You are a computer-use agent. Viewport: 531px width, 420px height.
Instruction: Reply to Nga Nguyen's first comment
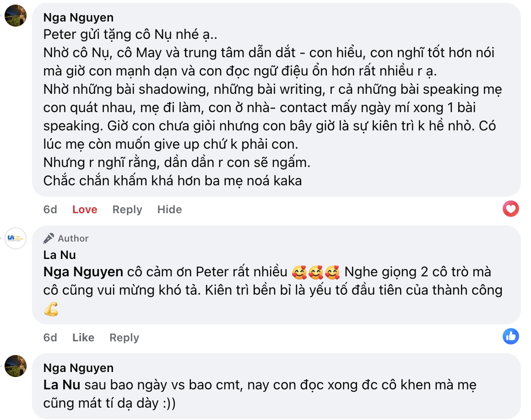(x=127, y=209)
